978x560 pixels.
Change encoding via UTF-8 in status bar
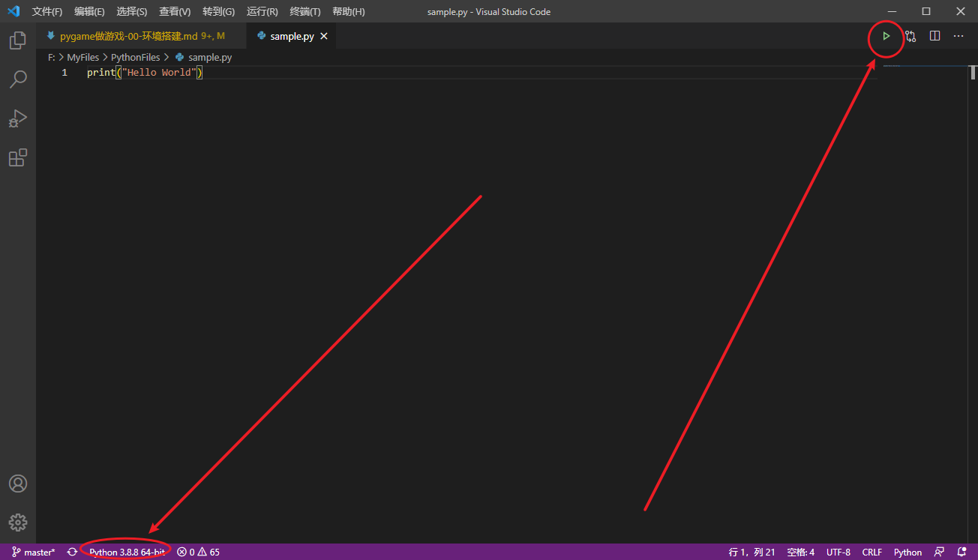coord(838,552)
